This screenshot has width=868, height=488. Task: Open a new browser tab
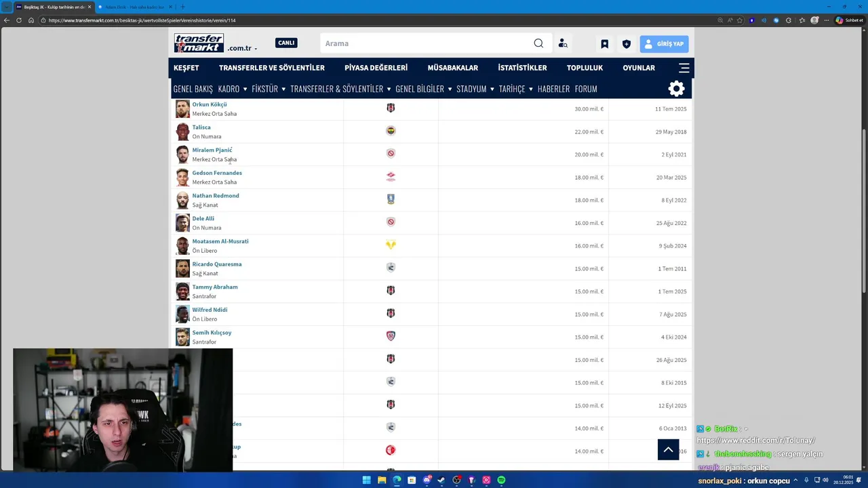tap(182, 7)
